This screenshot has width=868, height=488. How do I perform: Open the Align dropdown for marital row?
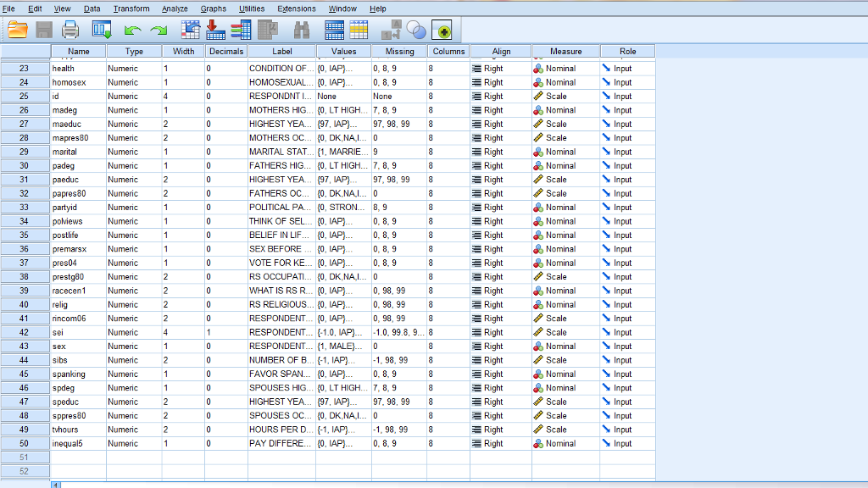(502, 152)
